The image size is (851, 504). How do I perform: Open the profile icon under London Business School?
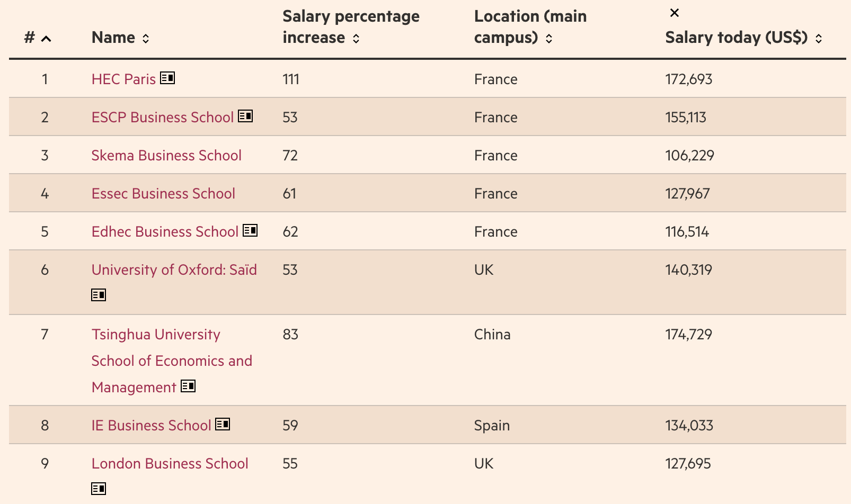(99, 489)
